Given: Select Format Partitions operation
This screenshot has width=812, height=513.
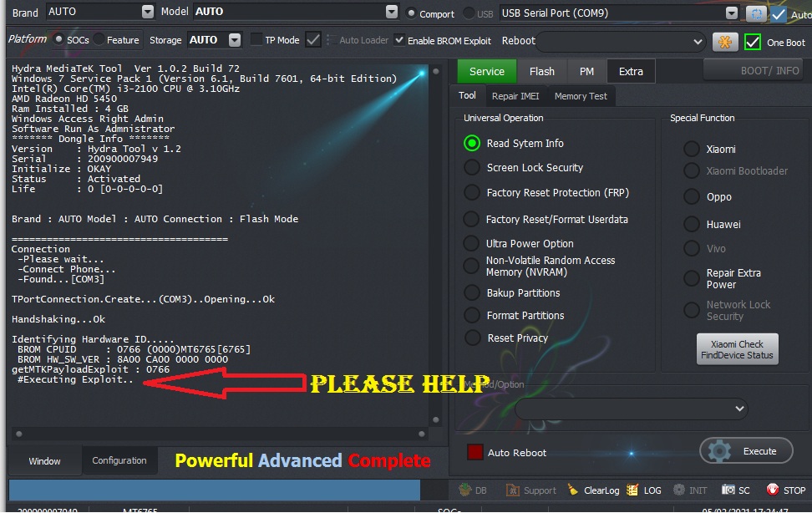Looking at the screenshot, I should click(x=472, y=315).
